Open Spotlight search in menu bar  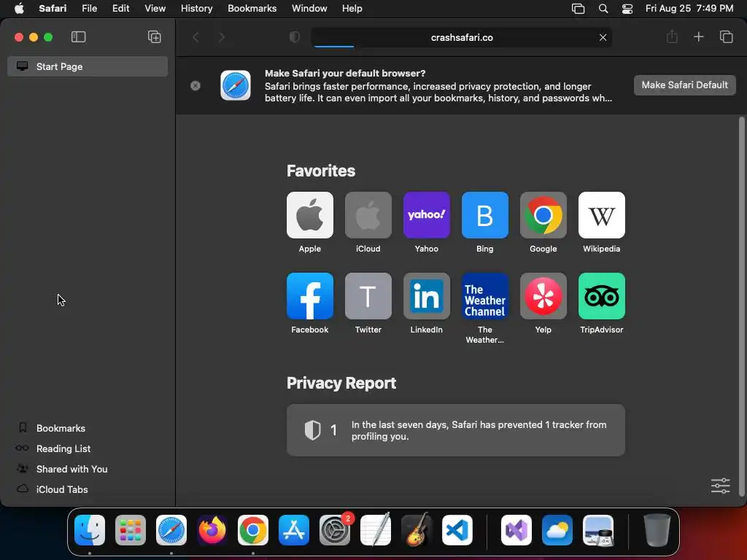(x=603, y=9)
